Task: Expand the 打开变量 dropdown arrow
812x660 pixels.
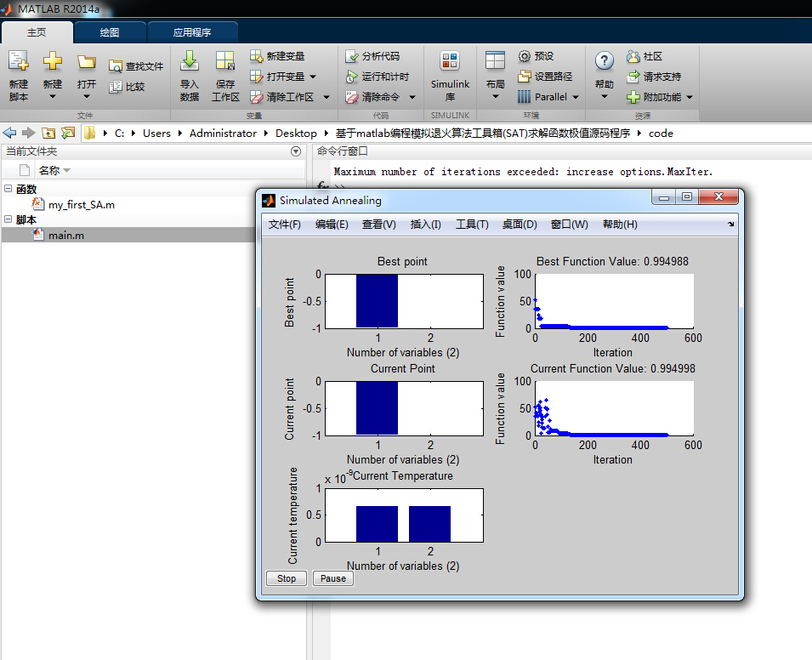Action: (x=313, y=77)
